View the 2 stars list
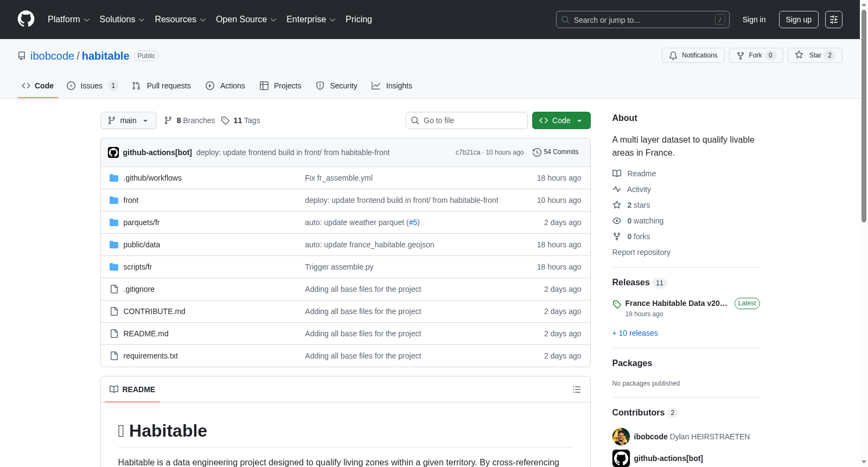This screenshot has width=868, height=467. [631, 205]
